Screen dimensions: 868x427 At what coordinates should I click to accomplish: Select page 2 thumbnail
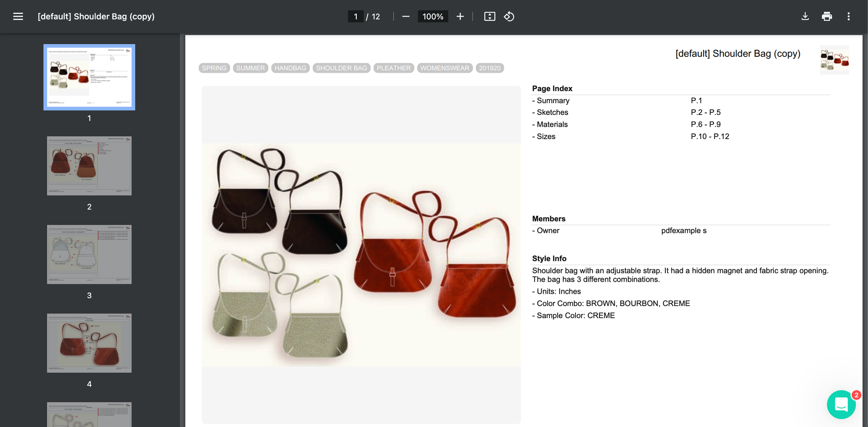point(89,166)
